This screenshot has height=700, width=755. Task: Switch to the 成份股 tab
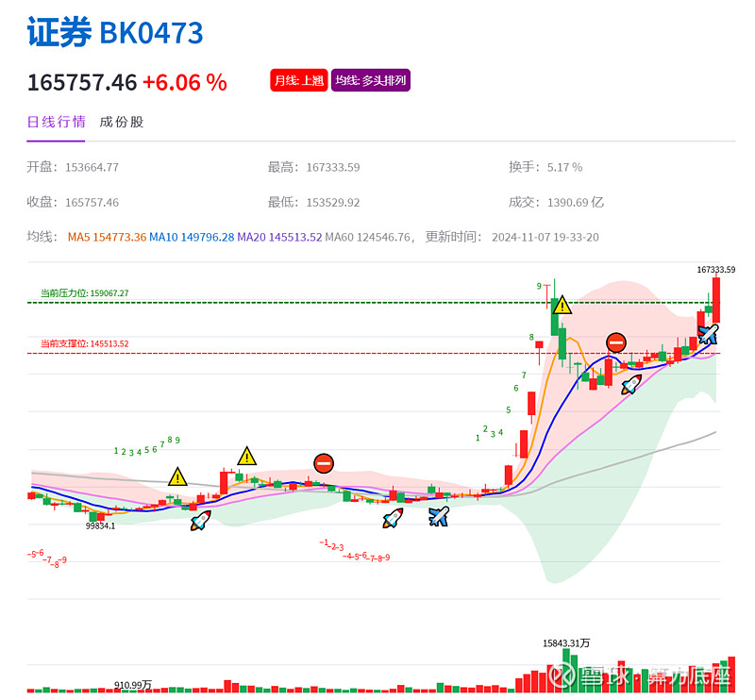coord(122,122)
